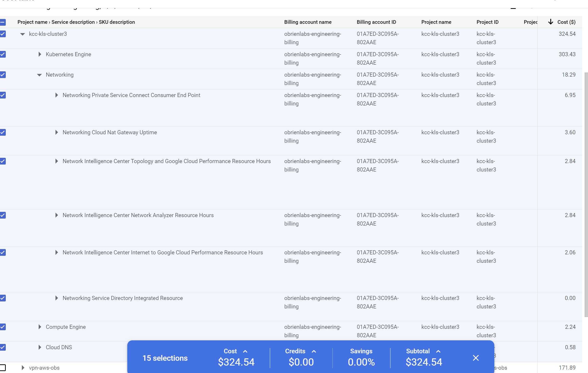Collapse the Credits figure using its chevron icon
Image resolution: width=588 pixels, height=373 pixels.
click(x=314, y=351)
